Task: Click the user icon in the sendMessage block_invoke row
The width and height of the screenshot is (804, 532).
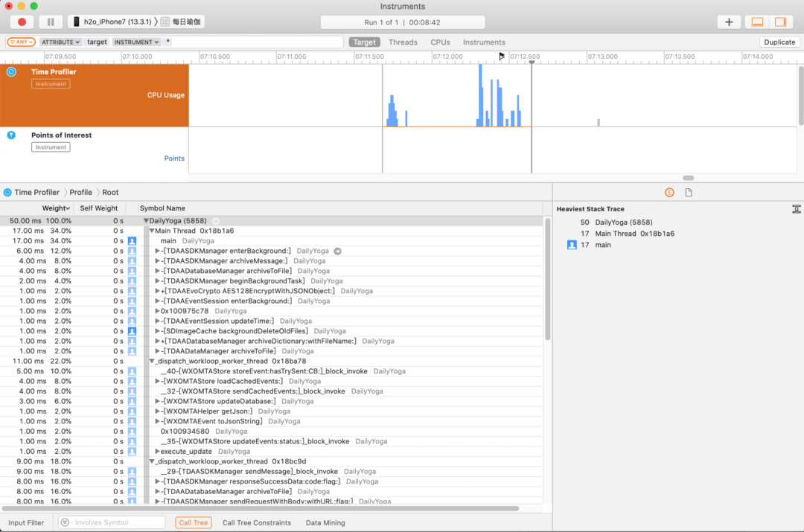Action: (x=133, y=472)
